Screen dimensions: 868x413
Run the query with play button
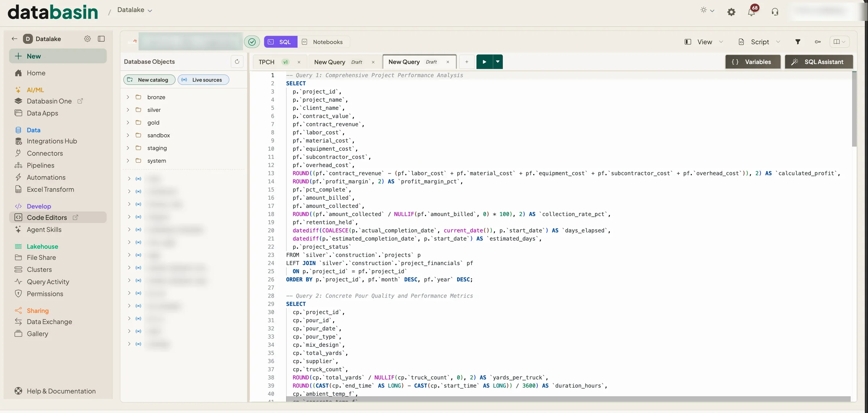(484, 62)
